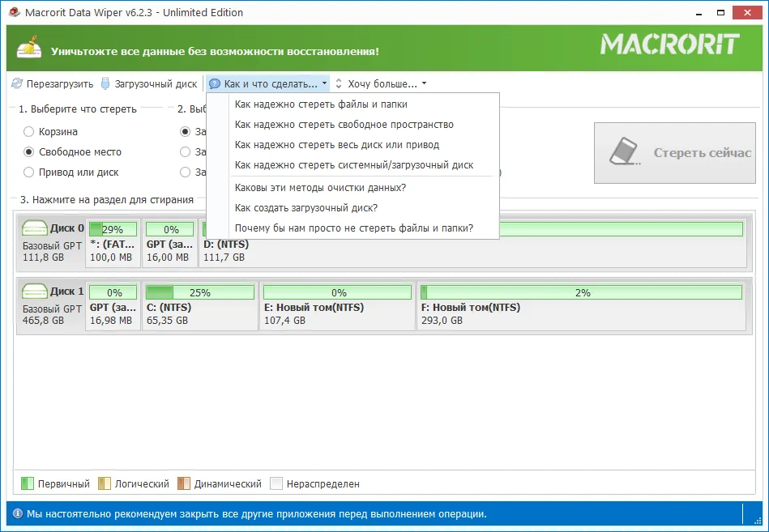This screenshot has height=532, width=769.
Task: Click the speech bubble help icon
Action: 215,83
